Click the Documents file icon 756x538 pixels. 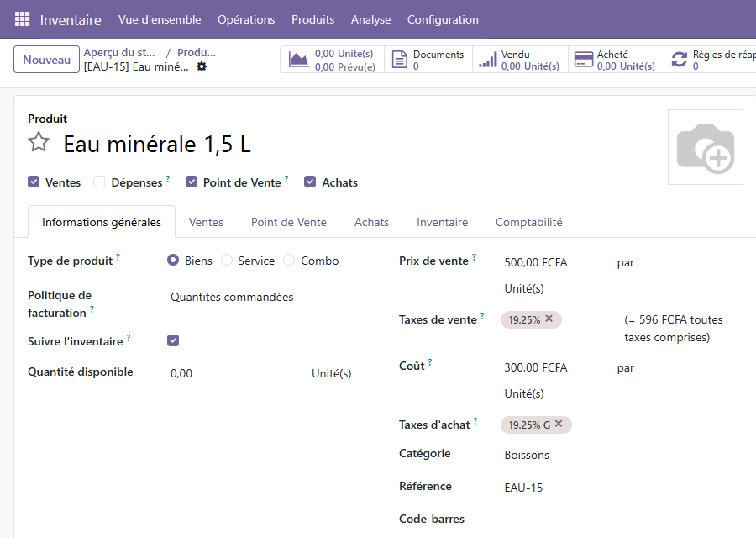tap(399, 60)
